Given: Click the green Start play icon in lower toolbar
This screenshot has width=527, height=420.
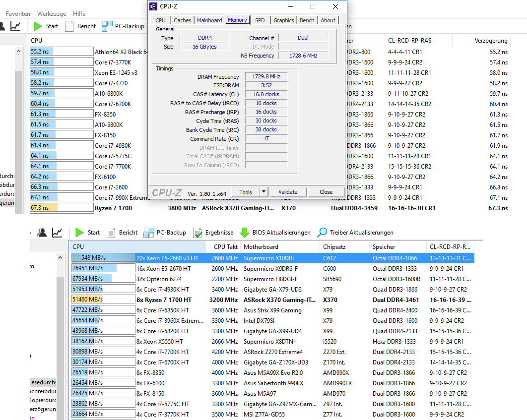Looking at the screenshot, I should [x=79, y=233].
